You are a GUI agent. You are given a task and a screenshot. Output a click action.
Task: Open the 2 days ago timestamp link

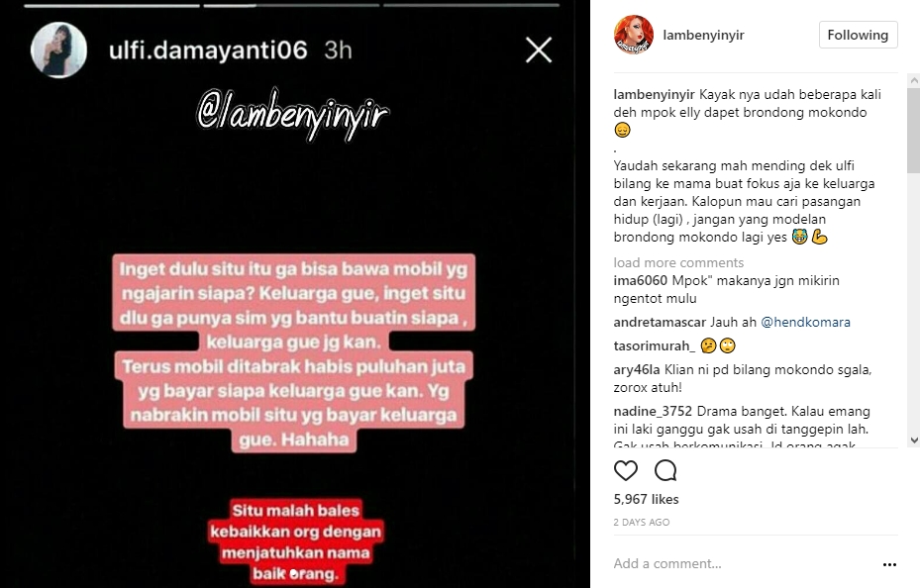point(642,523)
